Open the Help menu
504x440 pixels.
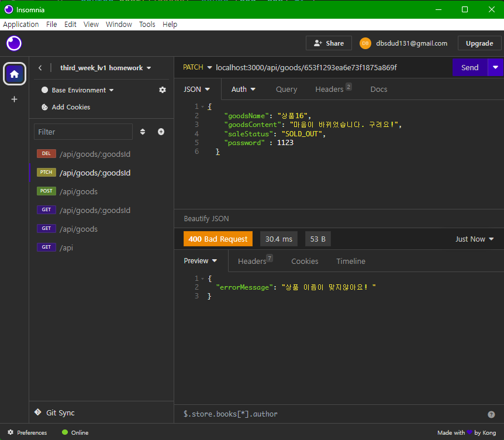tap(170, 25)
